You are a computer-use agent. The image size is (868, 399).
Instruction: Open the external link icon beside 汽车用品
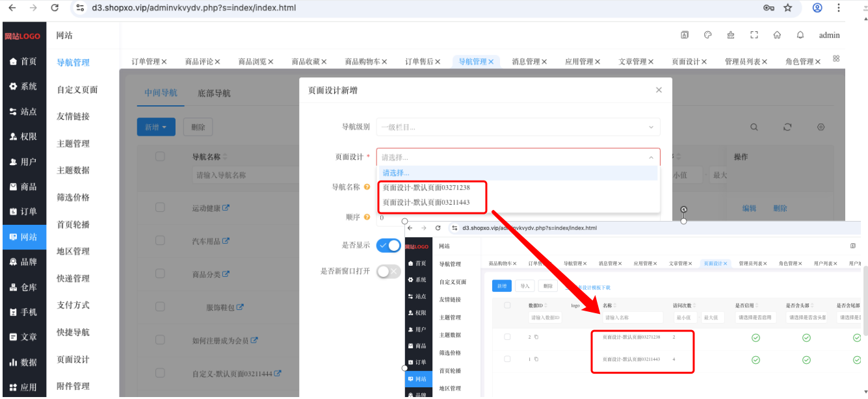click(x=226, y=240)
